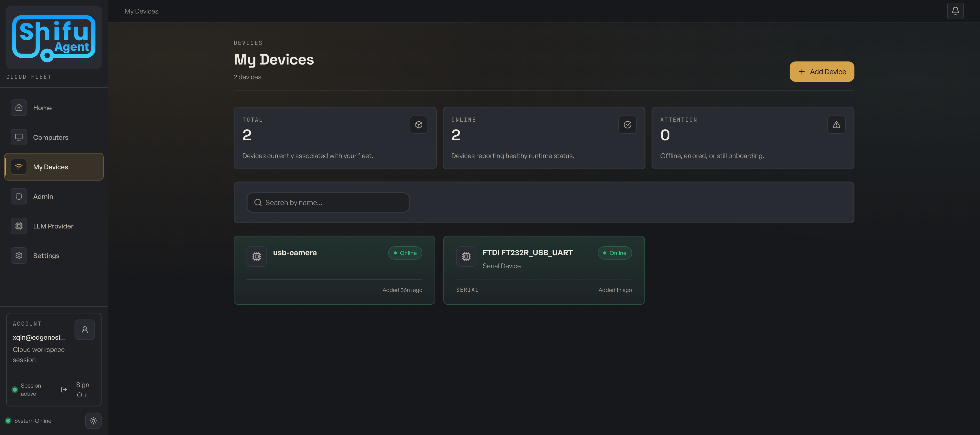Click the check-circle icon on the Online card

[x=627, y=124]
